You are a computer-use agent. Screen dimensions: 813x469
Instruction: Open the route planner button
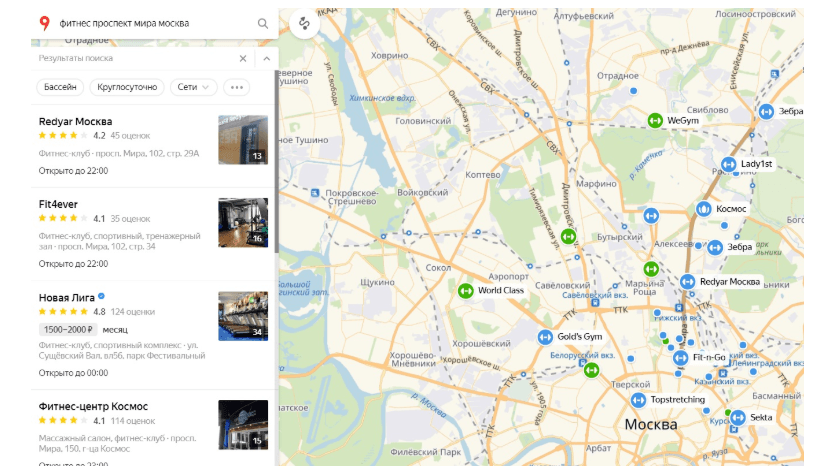(304, 24)
